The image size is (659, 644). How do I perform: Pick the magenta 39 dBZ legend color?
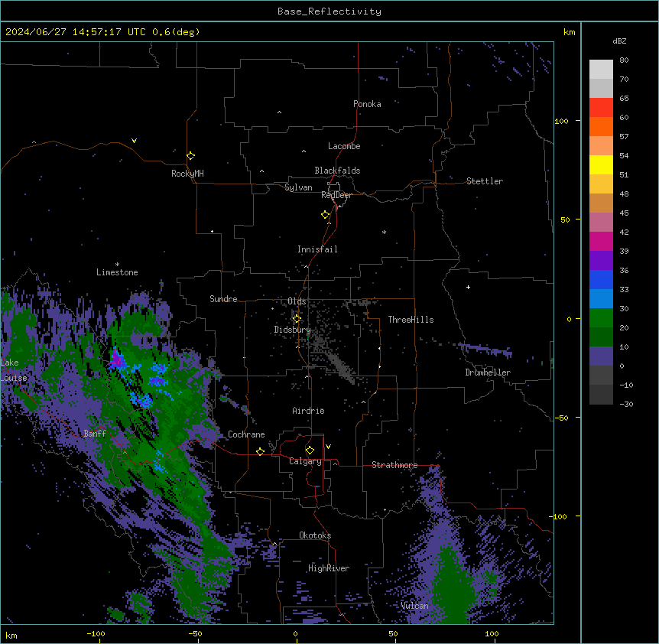601,241
